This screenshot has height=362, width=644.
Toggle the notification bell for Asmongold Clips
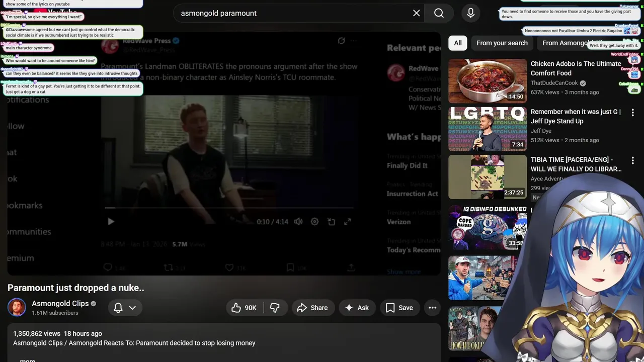[x=118, y=308]
